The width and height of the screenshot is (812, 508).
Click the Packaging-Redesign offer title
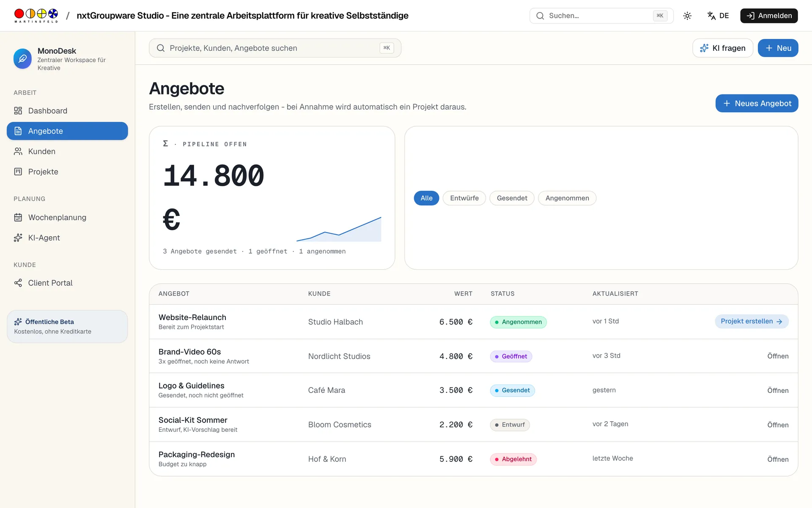point(197,454)
